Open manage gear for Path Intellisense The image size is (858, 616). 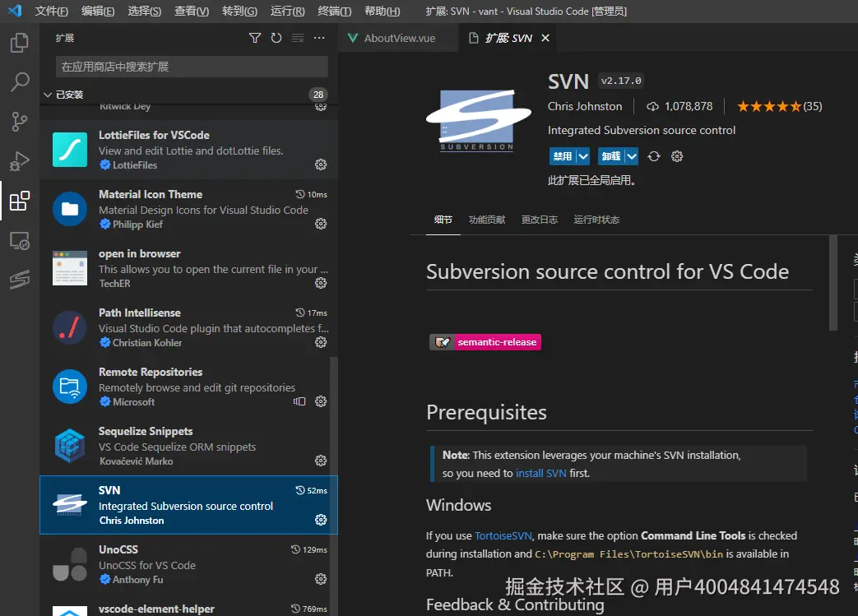[x=321, y=342]
